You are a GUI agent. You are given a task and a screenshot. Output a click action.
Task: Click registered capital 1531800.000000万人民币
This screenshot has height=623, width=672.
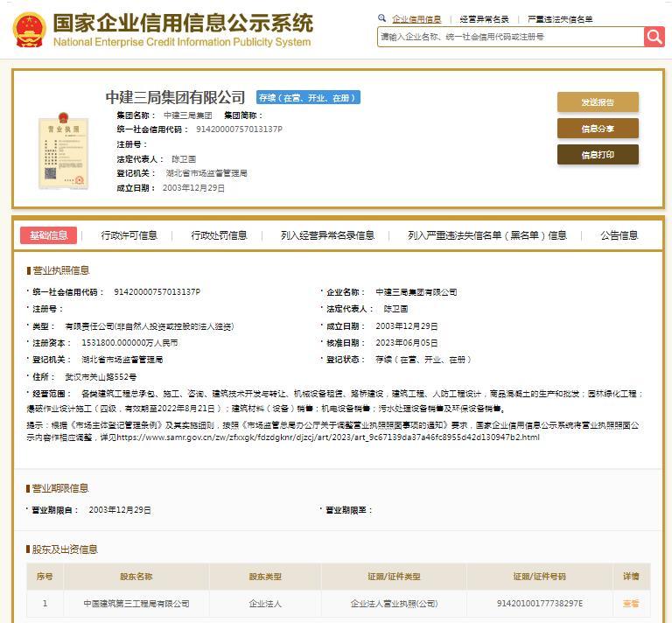(x=129, y=343)
